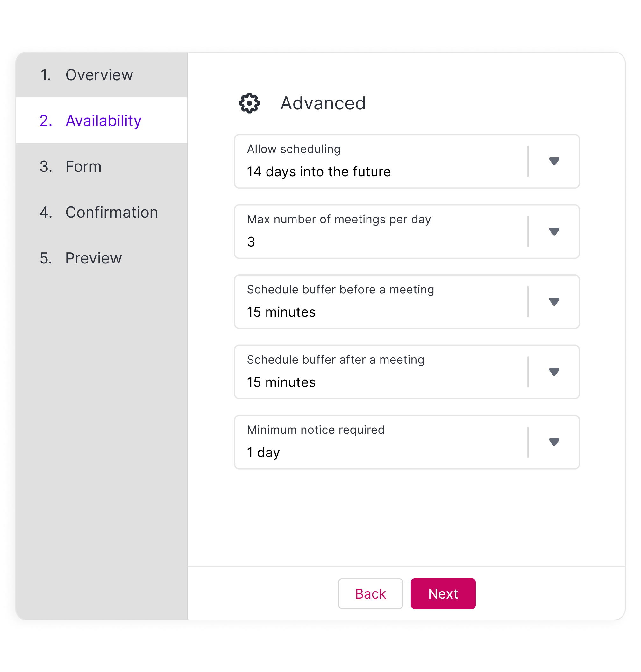Go to the Availability step
The image size is (641, 672).
103,121
